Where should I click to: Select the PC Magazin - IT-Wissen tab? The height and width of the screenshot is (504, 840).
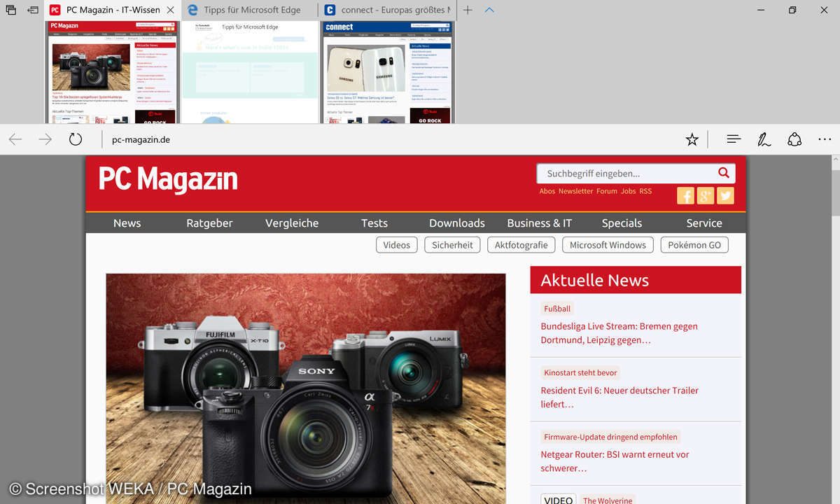tap(113, 10)
